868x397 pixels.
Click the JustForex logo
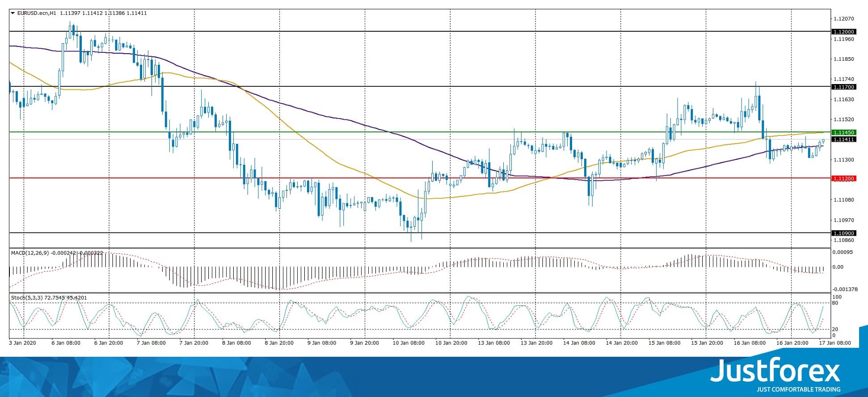click(x=775, y=370)
